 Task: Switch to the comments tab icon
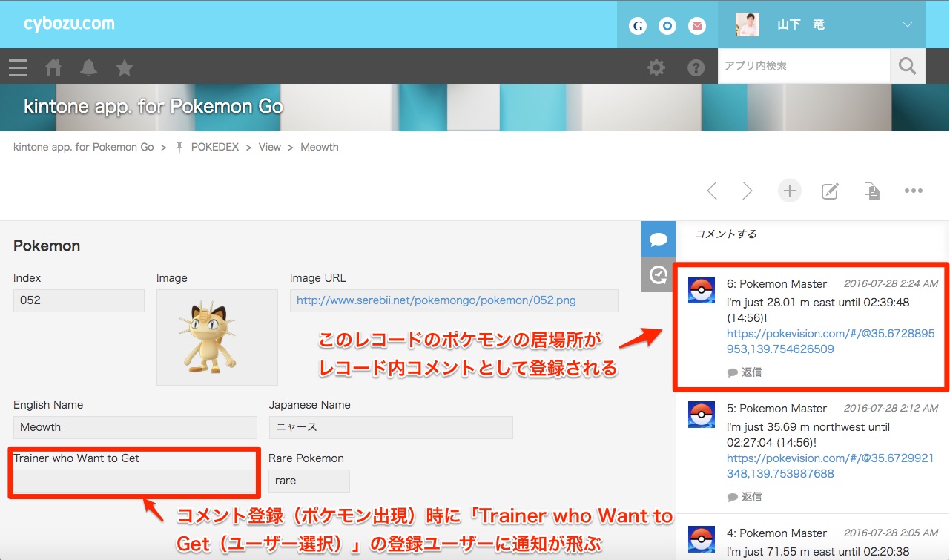(659, 239)
